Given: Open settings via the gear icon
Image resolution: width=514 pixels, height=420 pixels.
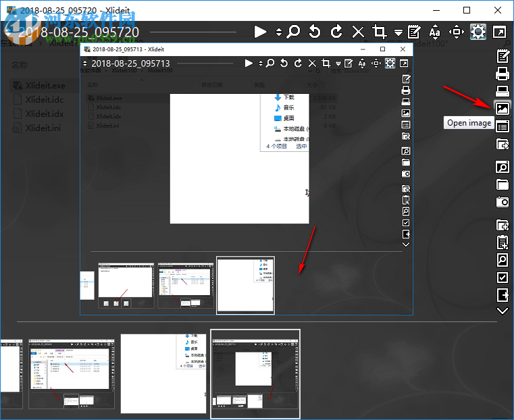Looking at the screenshot, I should point(478,32).
